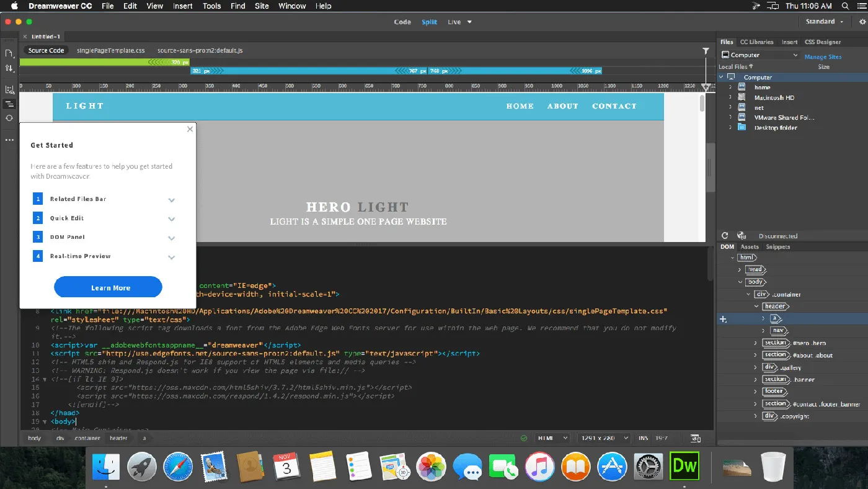Click the DOM panel refresh icon
Viewport: 868px width, 489px height.
(724, 235)
